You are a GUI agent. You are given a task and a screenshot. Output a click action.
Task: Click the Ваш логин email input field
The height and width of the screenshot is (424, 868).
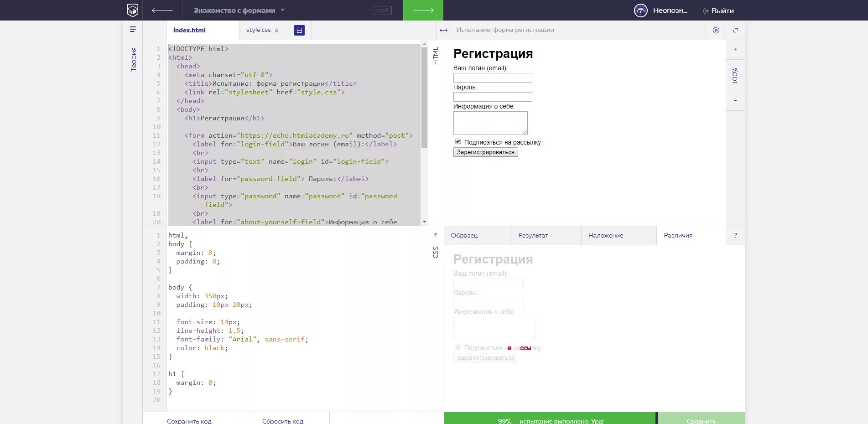point(493,78)
